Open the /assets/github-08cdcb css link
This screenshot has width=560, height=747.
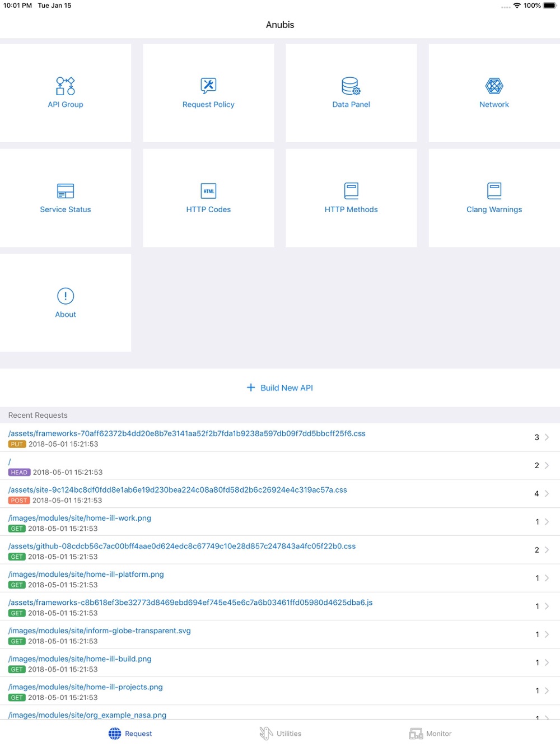point(182,546)
